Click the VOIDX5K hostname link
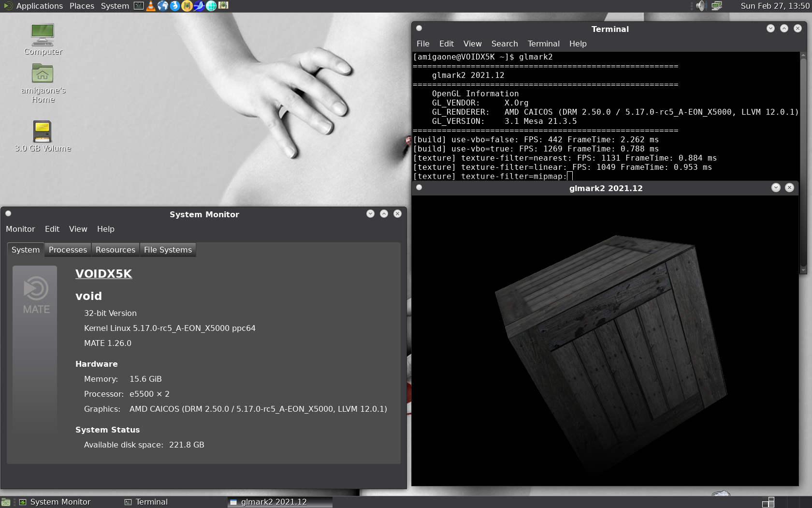Screen dimensions: 812x508 pos(103,273)
